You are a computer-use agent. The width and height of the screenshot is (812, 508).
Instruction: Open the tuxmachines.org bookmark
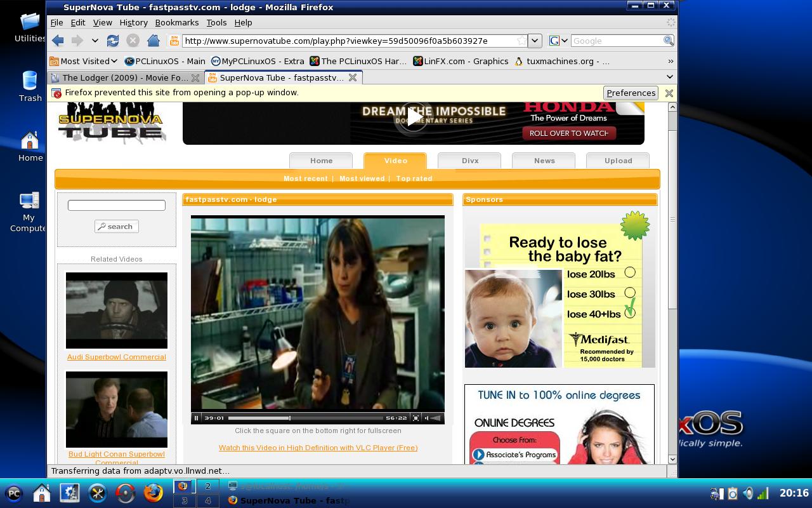pyautogui.click(x=562, y=61)
